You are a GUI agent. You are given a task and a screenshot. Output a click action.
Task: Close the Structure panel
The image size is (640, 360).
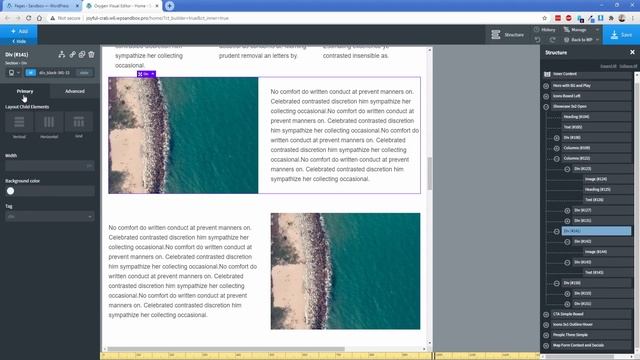coord(632,52)
